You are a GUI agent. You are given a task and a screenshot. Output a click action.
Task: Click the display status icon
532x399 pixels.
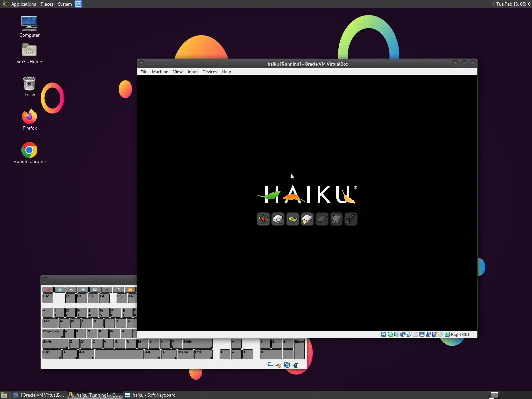[422, 334]
